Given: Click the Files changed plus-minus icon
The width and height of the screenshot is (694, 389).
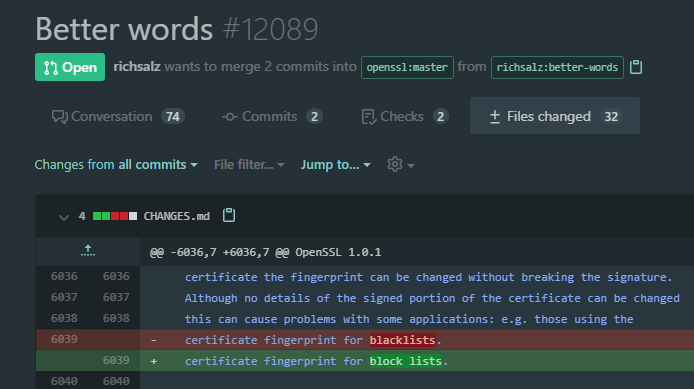Looking at the screenshot, I should point(495,117).
